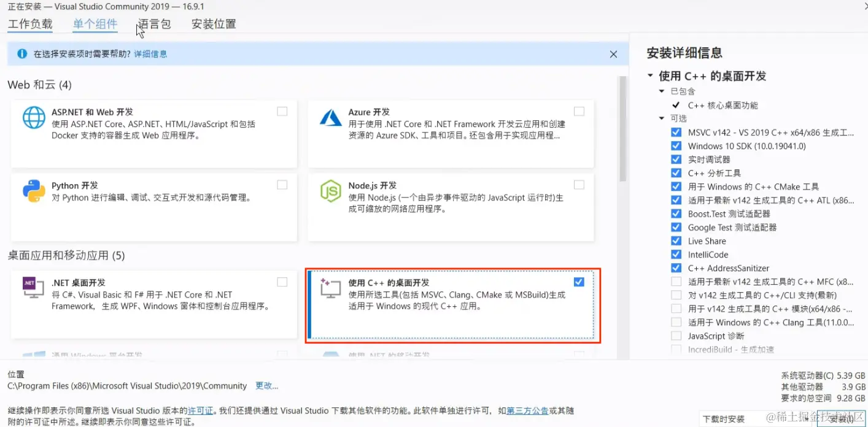
Task: Uncheck the C++ ATL for v142 component
Action: coord(676,200)
